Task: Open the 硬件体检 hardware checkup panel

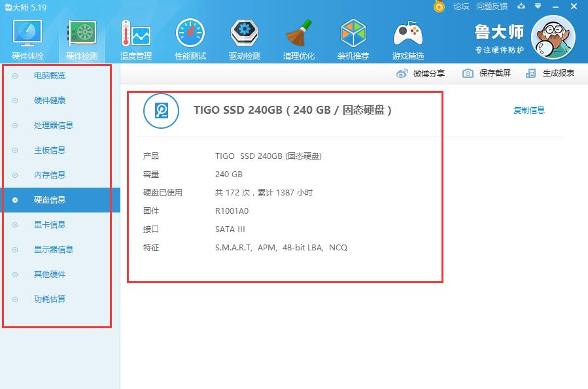Action: [x=27, y=37]
